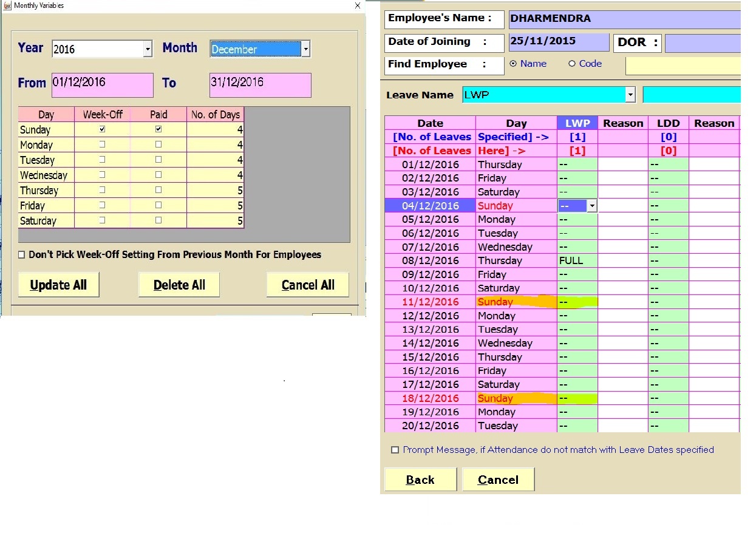
Task: Open the Year dropdown showing 2016
Action: (148, 49)
